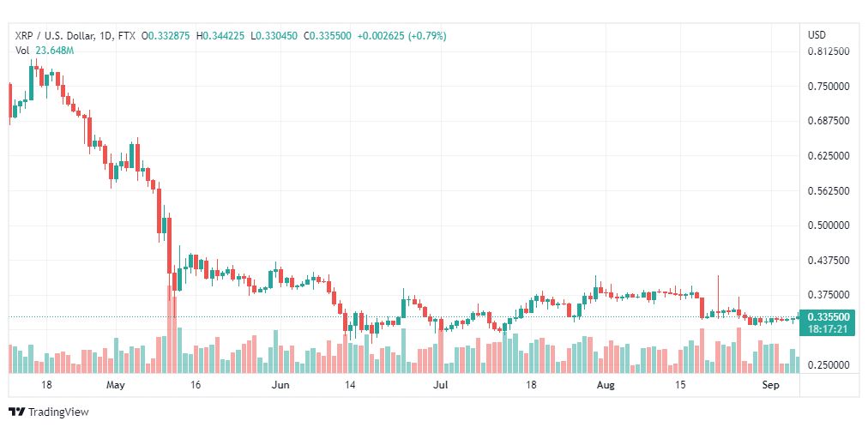868x427 pixels.
Task: Click the FTX exchange label in header
Action: [126, 36]
